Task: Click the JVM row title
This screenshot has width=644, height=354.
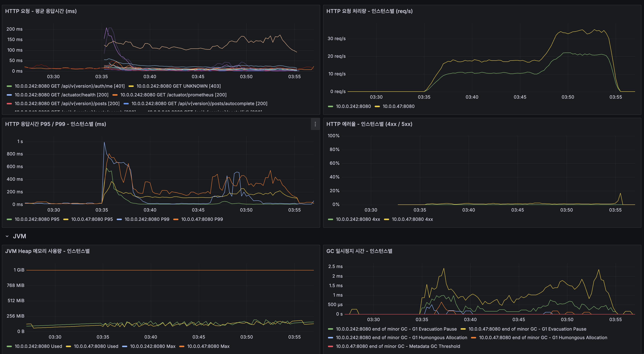Action: coord(19,236)
